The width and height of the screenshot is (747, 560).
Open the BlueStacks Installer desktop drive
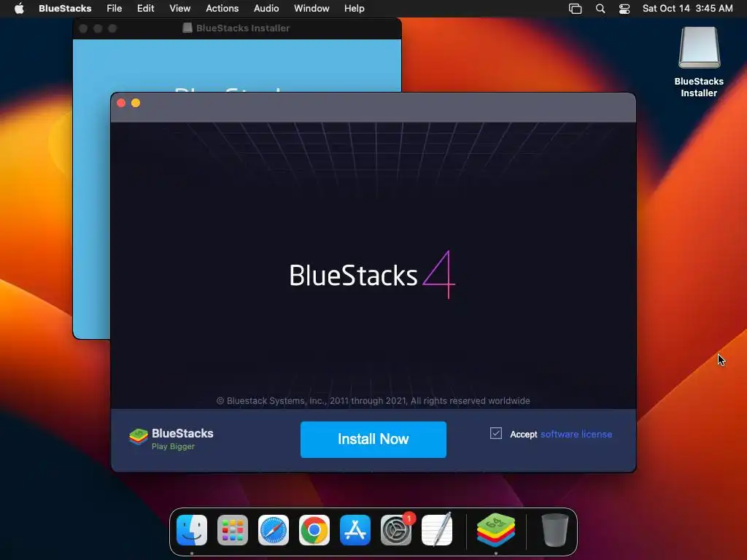(699, 62)
